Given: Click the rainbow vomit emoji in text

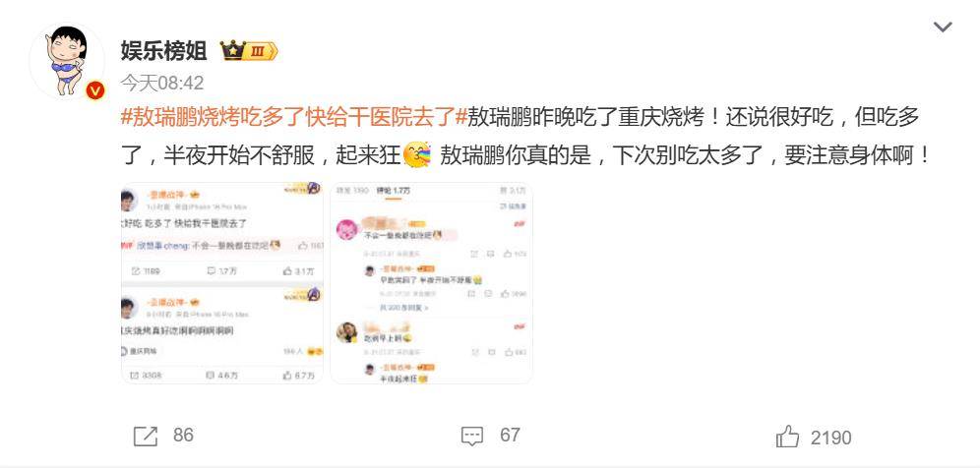Looking at the screenshot, I should [417, 155].
